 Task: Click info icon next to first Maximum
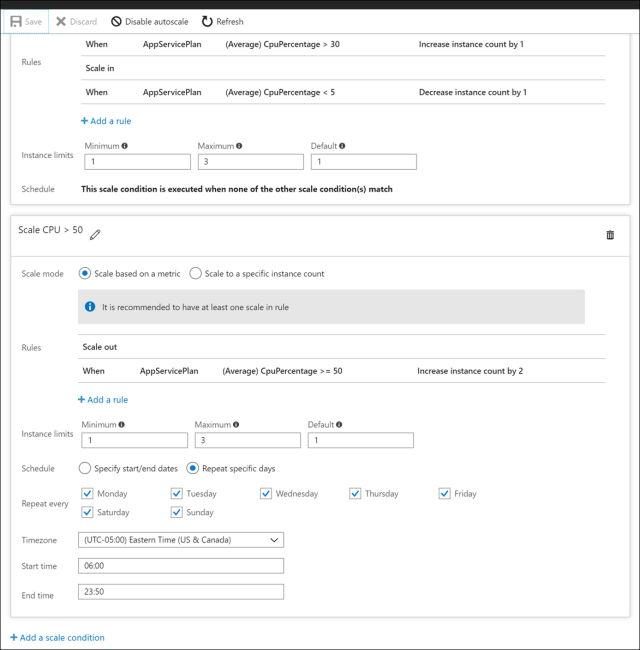click(238, 146)
